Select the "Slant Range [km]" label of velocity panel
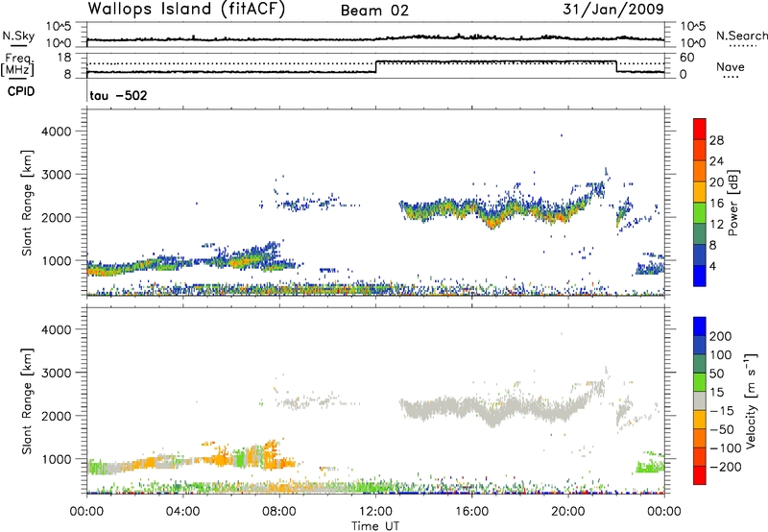Screen dimensions: 768x532 pos(27,401)
